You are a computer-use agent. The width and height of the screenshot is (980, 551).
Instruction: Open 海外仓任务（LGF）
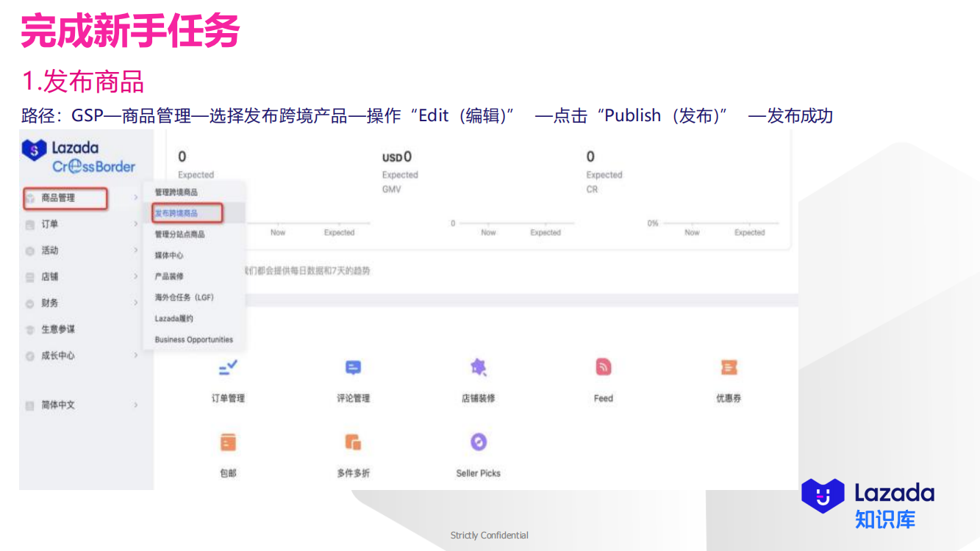point(184,298)
